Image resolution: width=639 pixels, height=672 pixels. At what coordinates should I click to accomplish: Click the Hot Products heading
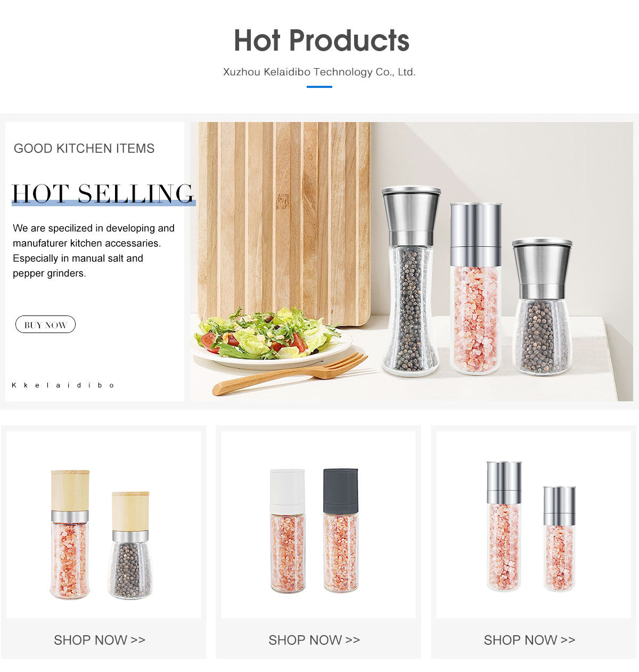(322, 41)
